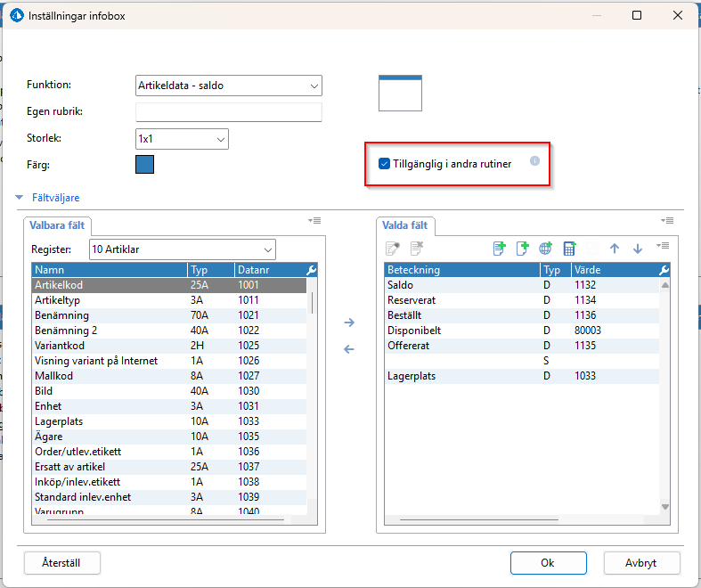Click the Återställ button
The width and height of the screenshot is (701, 588).
[x=62, y=563]
